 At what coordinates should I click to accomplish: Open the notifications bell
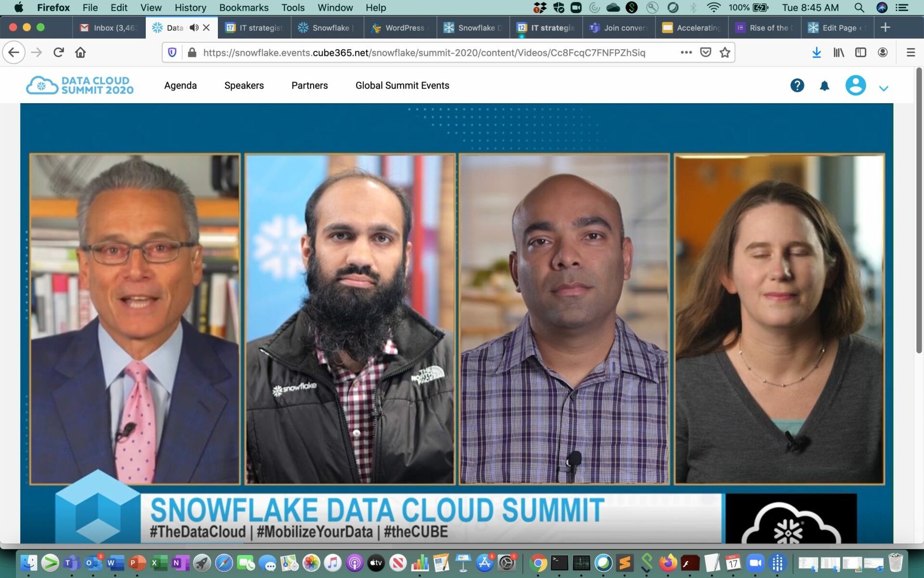[x=824, y=86]
